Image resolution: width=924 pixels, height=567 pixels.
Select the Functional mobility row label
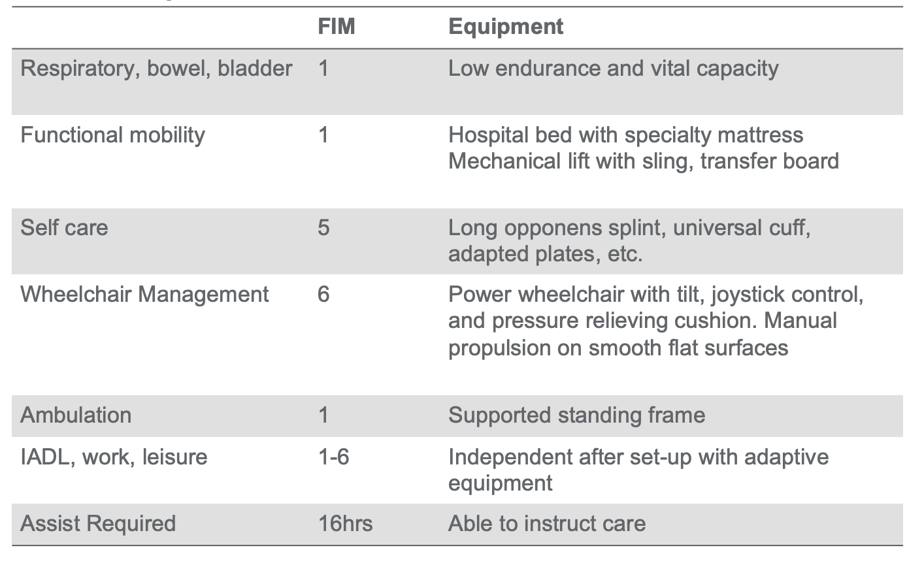point(112,135)
